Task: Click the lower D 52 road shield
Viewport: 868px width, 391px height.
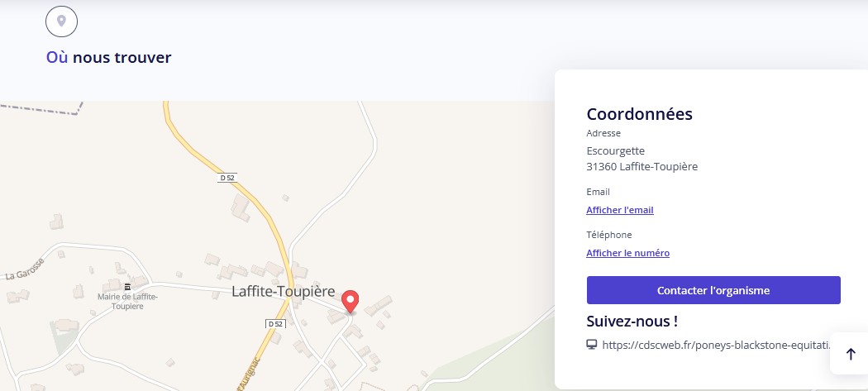Action: pos(275,323)
